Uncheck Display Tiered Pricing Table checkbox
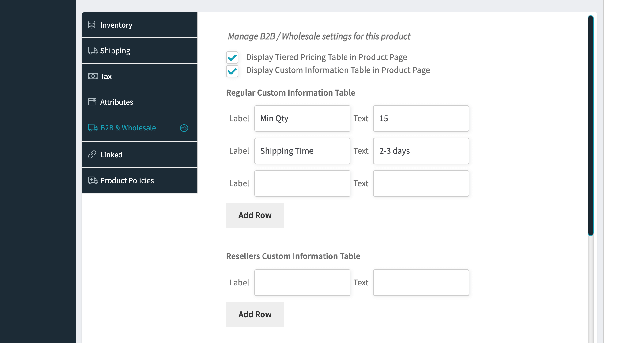Image resolution: width=644 pixels, height=343 pixels. (232, 57)
